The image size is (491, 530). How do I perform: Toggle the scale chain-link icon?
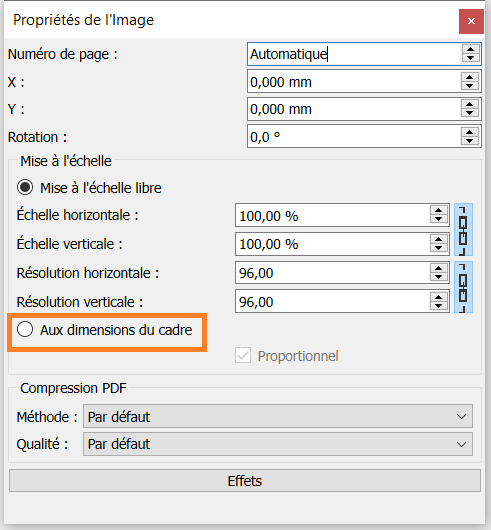pos(463,230)
